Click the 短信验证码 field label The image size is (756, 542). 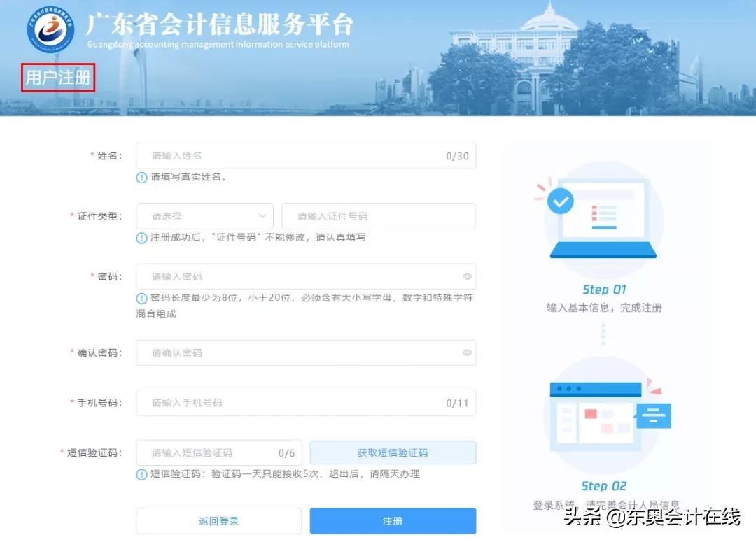(x=94, y=453)
